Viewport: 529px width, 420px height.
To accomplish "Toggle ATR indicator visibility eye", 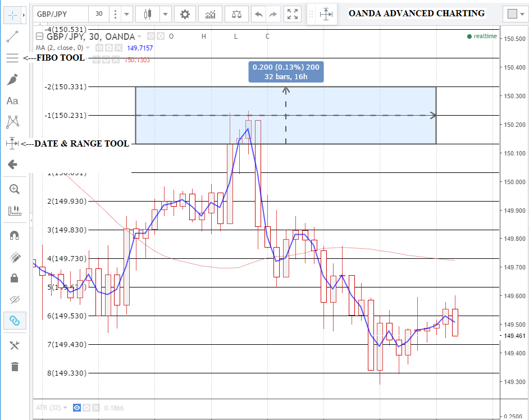I will pyautogui.click(x=77, y=408).
